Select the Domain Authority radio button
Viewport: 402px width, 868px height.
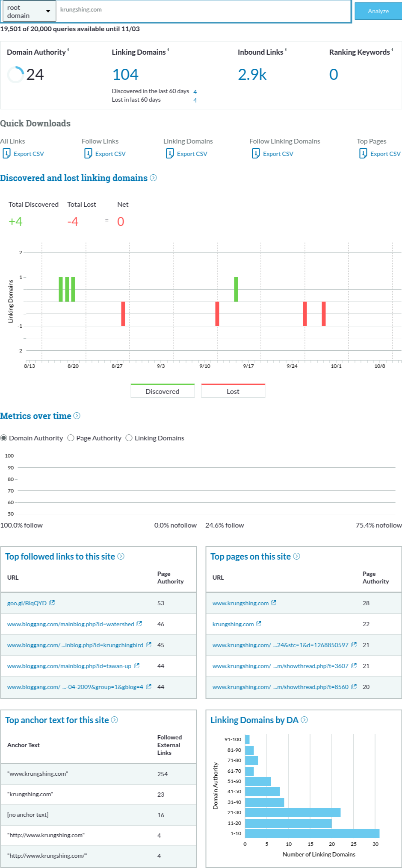click(4, 438)
